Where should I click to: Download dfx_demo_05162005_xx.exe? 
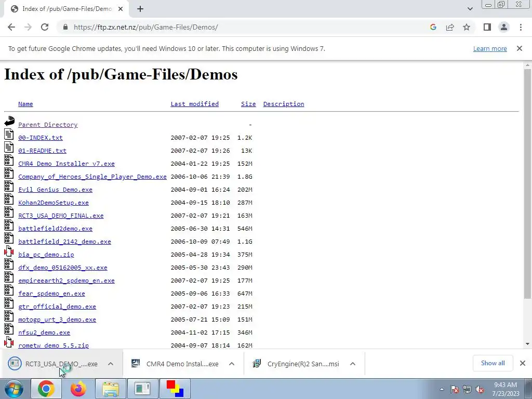63,268
